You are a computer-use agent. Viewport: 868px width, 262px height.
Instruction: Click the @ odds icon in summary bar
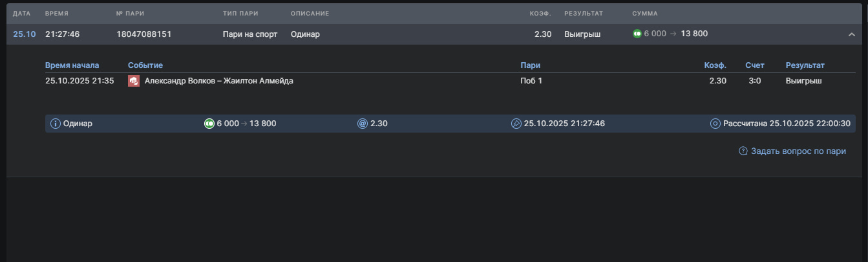click(x=363, y=124)
